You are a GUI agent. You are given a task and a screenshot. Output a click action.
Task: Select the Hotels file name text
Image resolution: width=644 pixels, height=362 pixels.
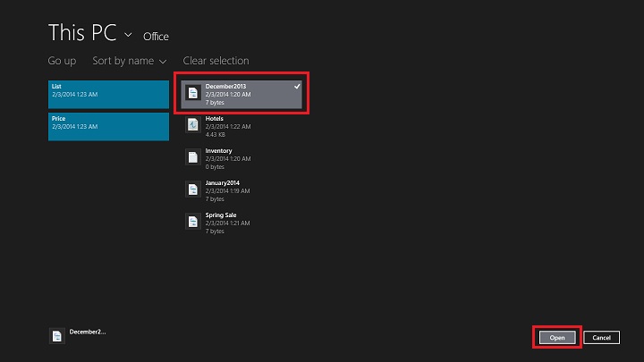pos(215,118)
